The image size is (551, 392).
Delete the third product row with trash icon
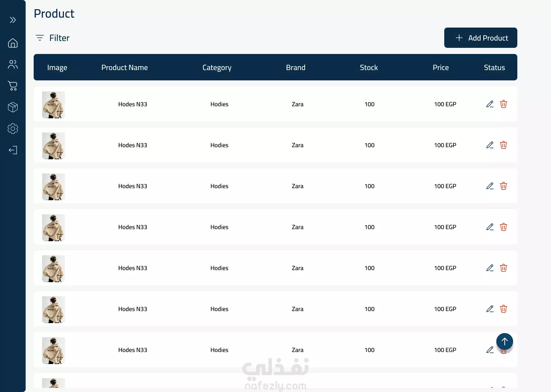point(504,186)
